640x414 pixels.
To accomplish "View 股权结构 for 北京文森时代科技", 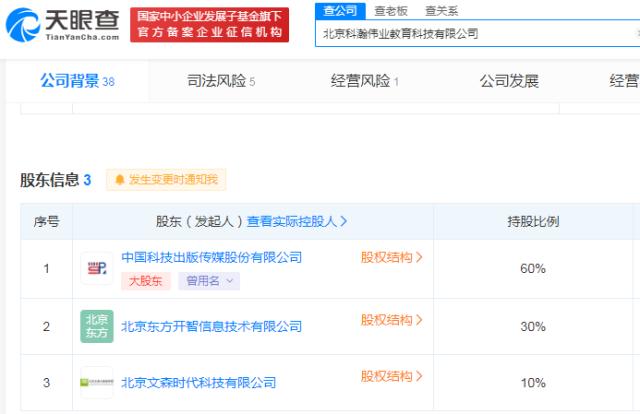I will [391, 376].
